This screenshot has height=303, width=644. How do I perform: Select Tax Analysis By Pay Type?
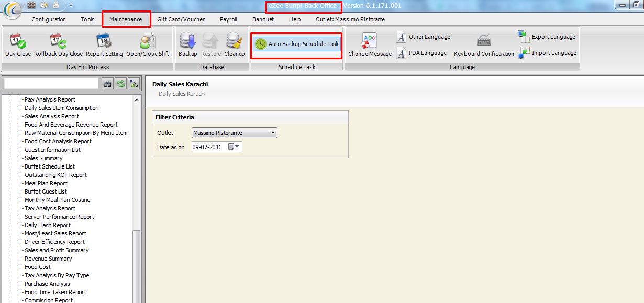57,275
